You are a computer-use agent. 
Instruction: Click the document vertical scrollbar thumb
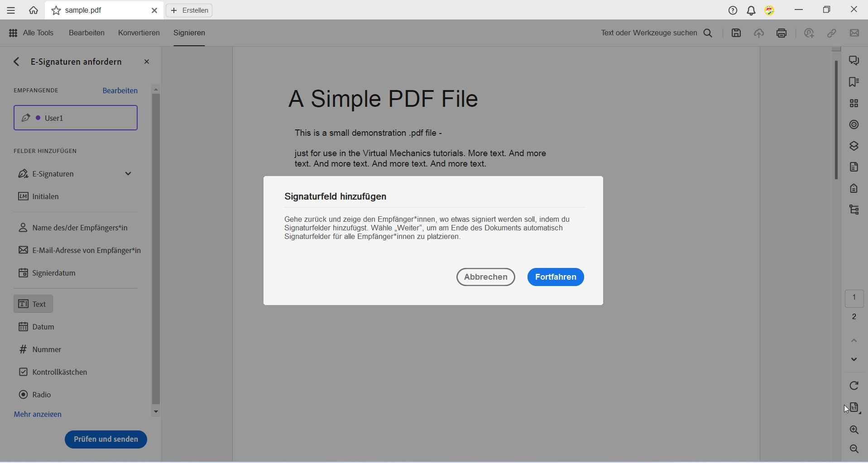pyautogui.click(x=836, y=120)
